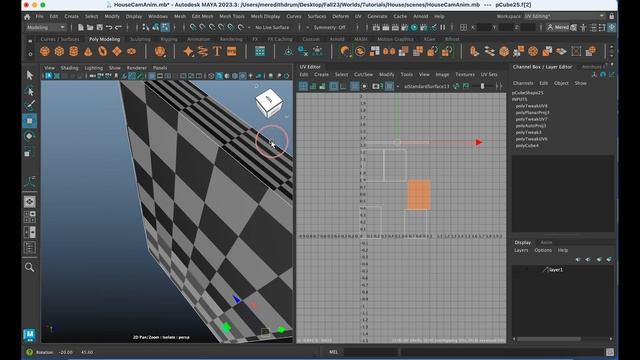Expand the UV Editor toolbar overflow arrows
The width and height of the screenshot is (640, 360).
pyautogui.click(x=499, y=86)
